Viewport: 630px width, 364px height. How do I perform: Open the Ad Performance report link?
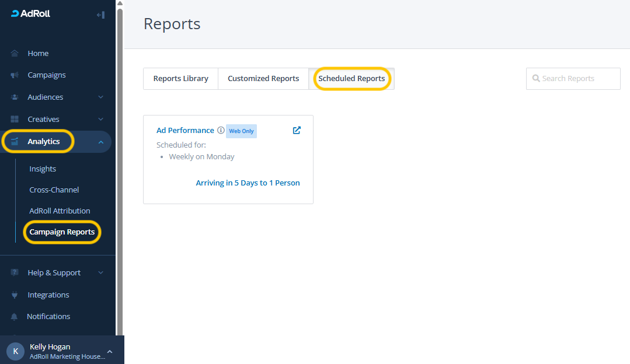(185, 131)
